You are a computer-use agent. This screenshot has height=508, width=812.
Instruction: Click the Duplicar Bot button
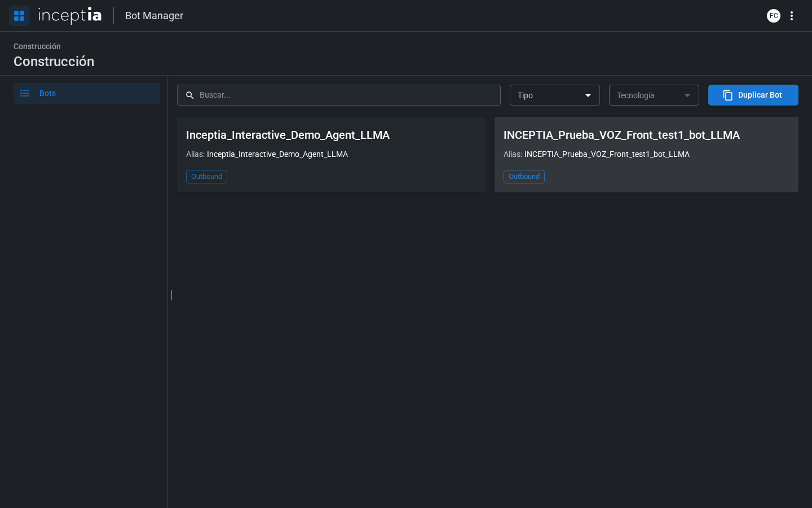coord(753,95)
